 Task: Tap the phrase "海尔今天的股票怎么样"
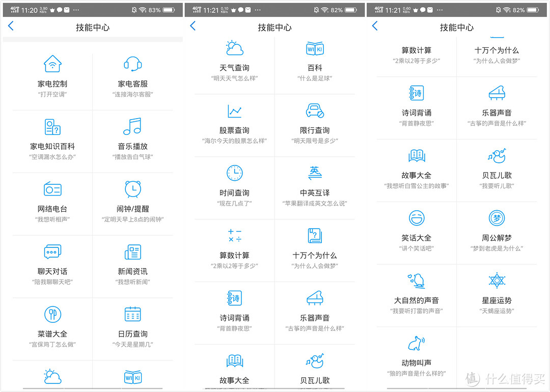(235, 141)
